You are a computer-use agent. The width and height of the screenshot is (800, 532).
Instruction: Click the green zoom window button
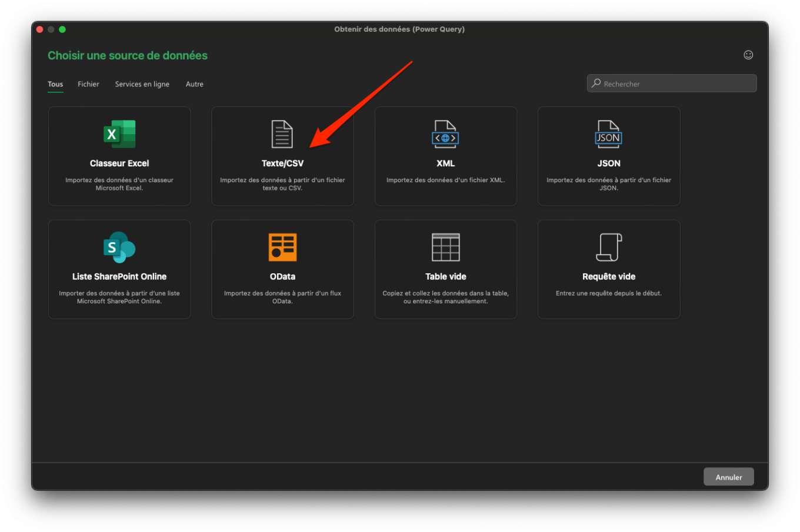[x=62, y=29]
